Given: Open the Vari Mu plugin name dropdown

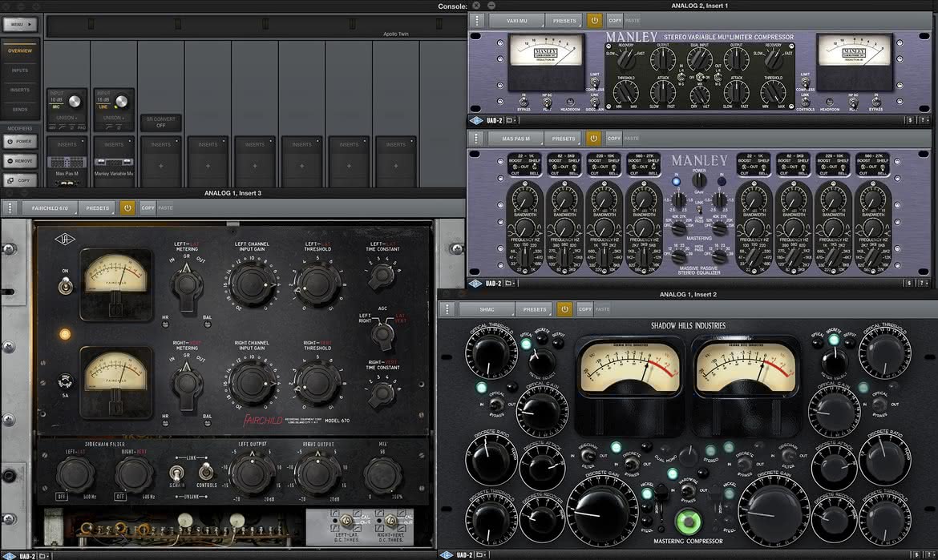Looking at the screenshot, I should tap(517, 20).
